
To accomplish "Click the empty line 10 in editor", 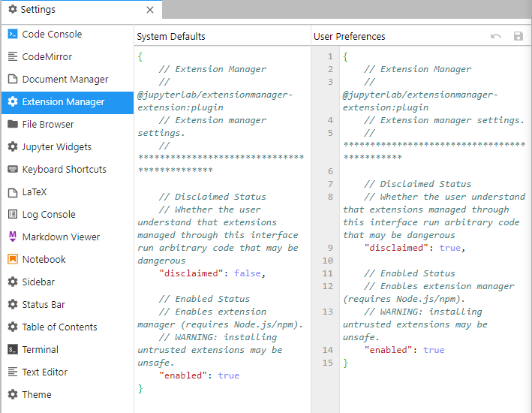I will pos(434,261).
